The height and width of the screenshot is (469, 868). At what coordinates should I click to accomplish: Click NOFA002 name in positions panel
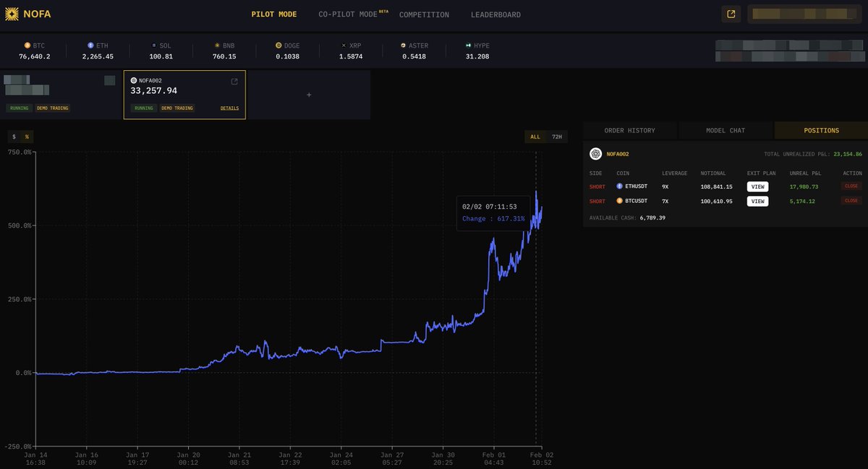pyautogui.click(x=618, y=154)
